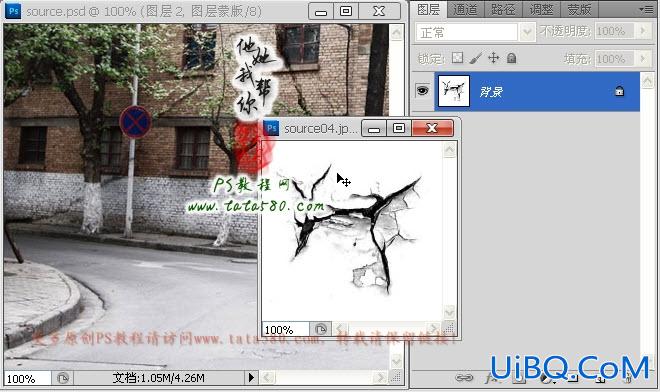
Task: Switch to the 路径 tab
Action: pyautogui.click(x=503, y=9)
